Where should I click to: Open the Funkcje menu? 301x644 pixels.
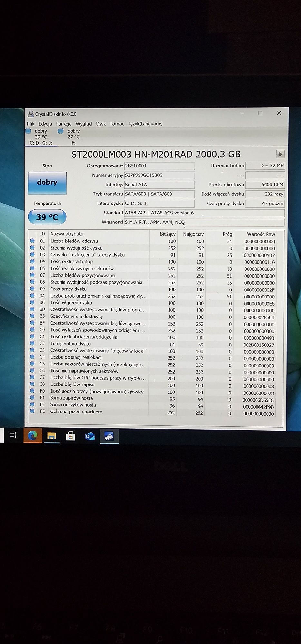click(64, 124)
